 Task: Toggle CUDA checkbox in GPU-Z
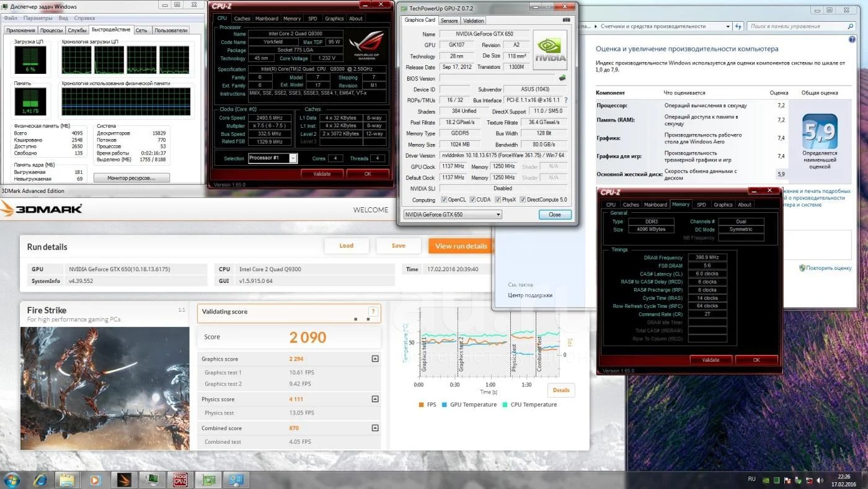click(x=472, y=200)
